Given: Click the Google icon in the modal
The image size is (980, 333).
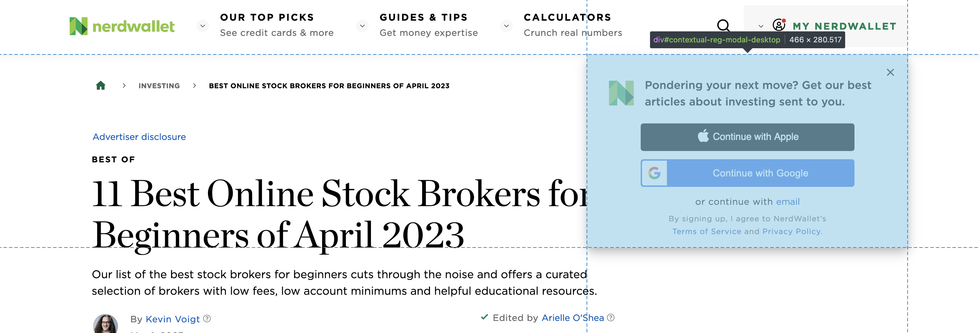Looking at the screenshot, I should pos(654,173).
